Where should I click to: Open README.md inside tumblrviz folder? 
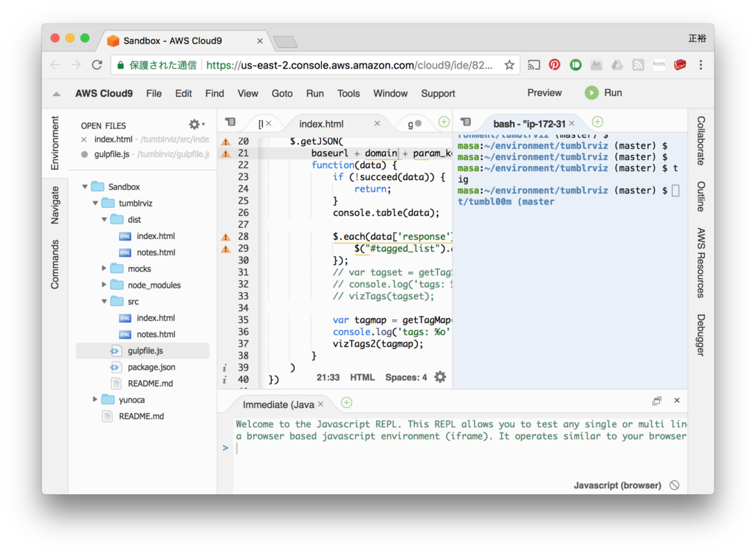point(150,384)
